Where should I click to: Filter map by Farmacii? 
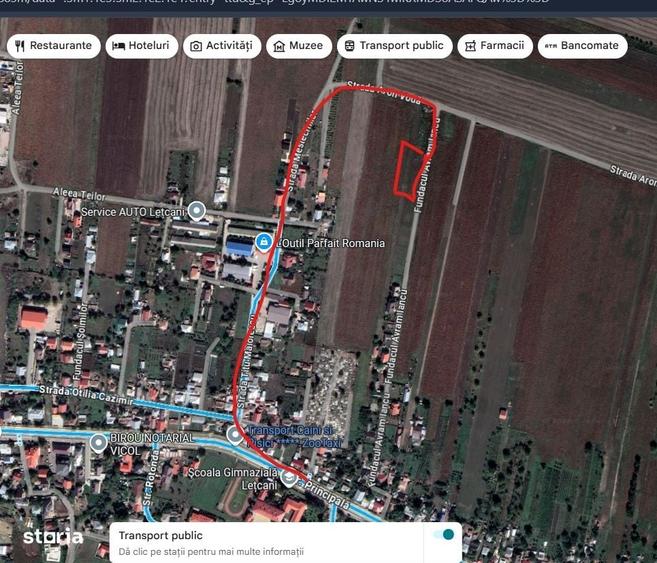tap(495, 46)
